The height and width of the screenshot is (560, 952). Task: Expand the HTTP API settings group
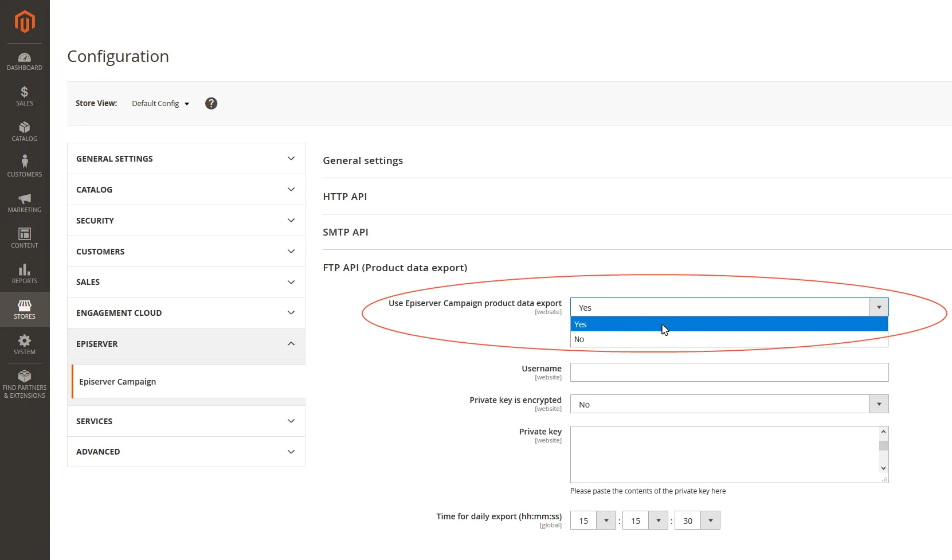coord(345,197)
